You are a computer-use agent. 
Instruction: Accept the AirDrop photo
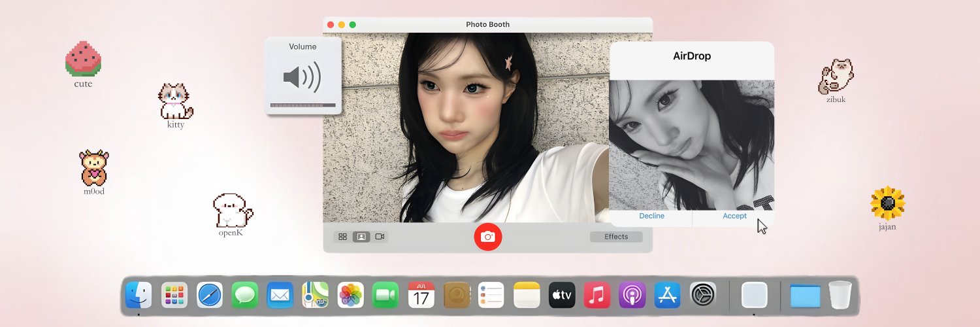pos(734,216)
